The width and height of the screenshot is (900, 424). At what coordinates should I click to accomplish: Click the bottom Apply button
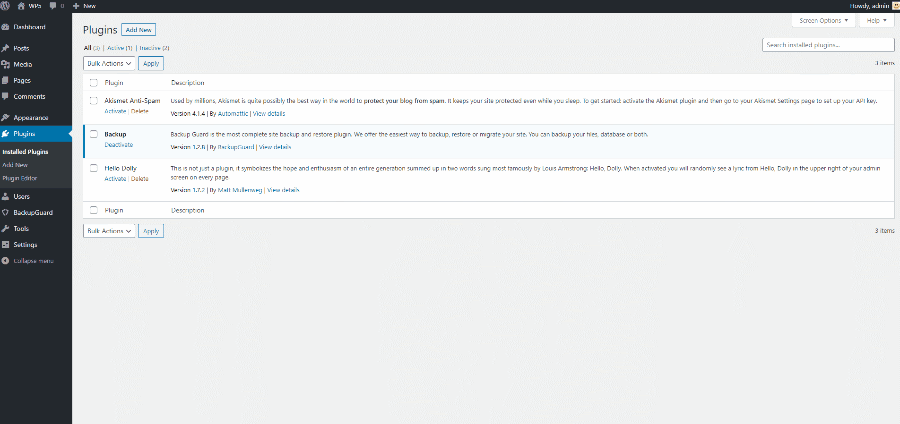point(151,231)
